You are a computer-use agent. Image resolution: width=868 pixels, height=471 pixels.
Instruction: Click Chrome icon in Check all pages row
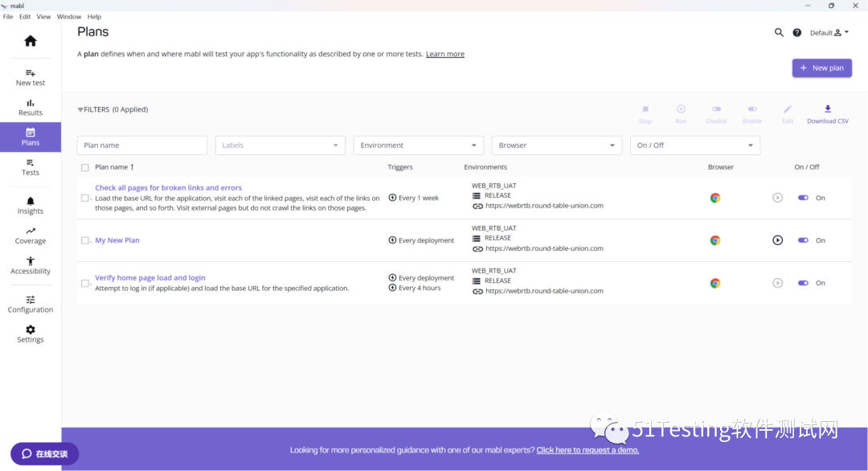click(x=715, y=198)
